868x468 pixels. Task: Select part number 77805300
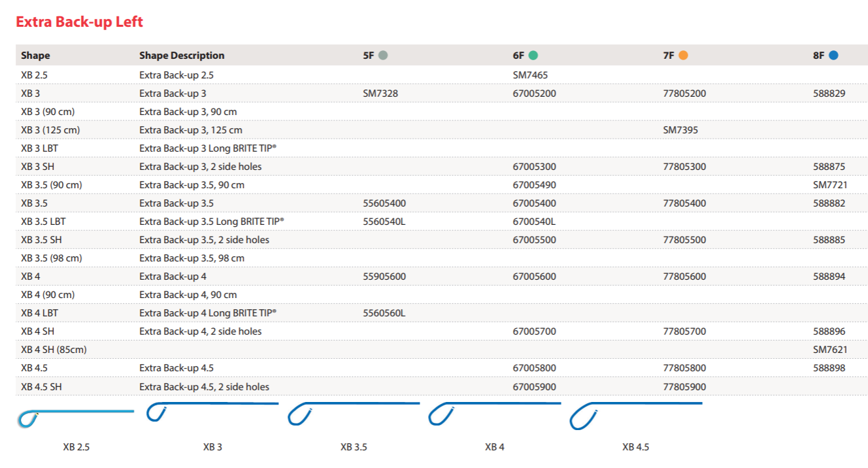(684, 167)
